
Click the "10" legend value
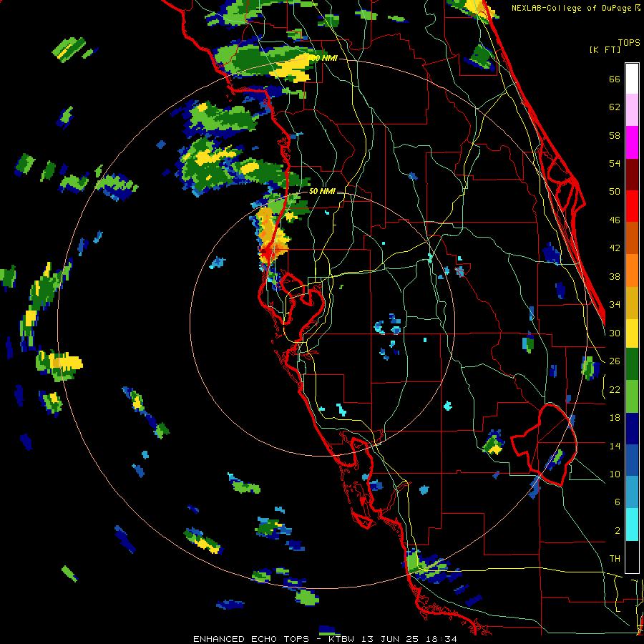pyautogui.click(x=615, y=474)
